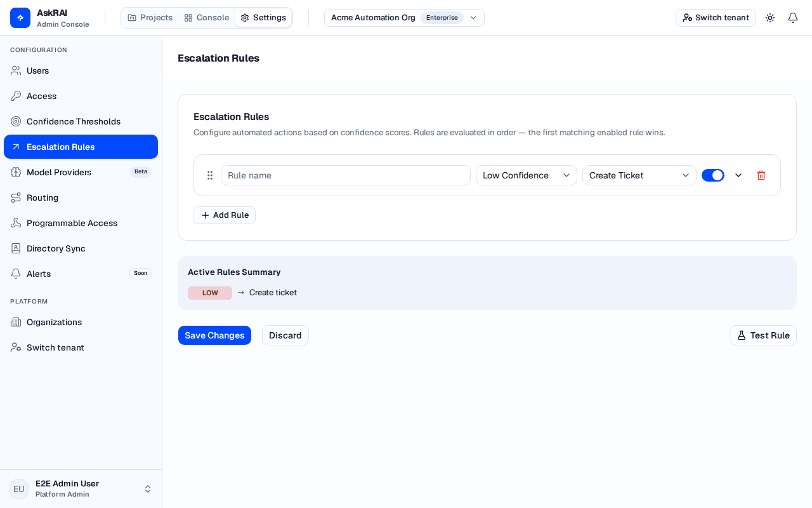Click the Test Rule button
This screenshot has height=508, width=812.
click(x=763, y=335)
